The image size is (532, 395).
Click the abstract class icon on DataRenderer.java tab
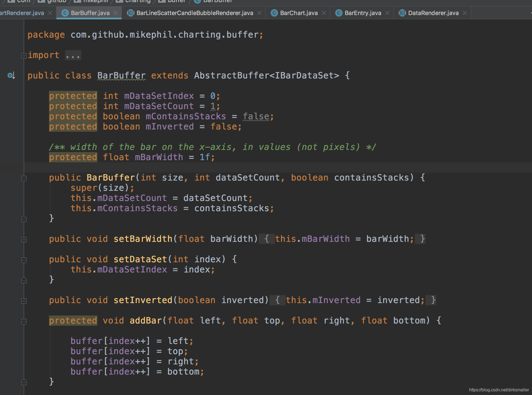(x=402, y=13)
